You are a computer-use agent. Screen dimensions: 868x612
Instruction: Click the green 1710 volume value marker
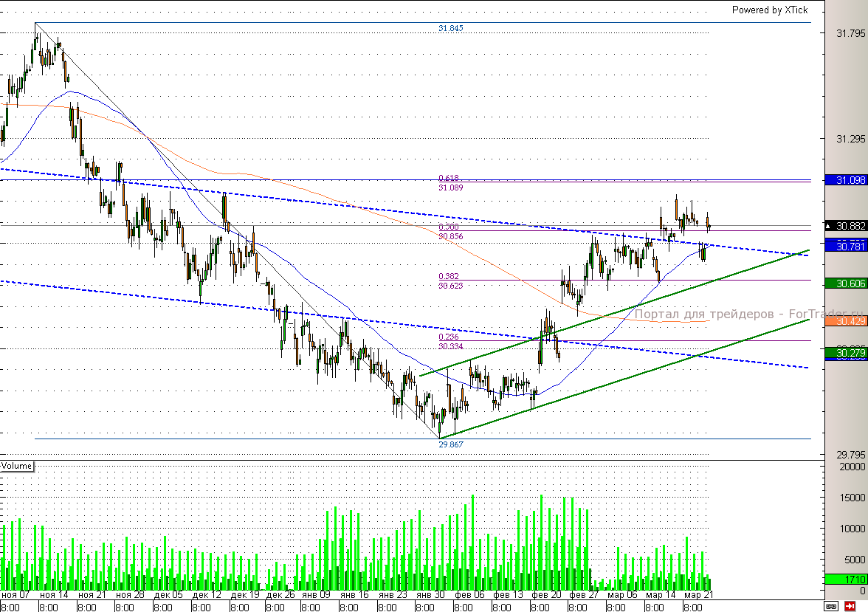[845, 580]
